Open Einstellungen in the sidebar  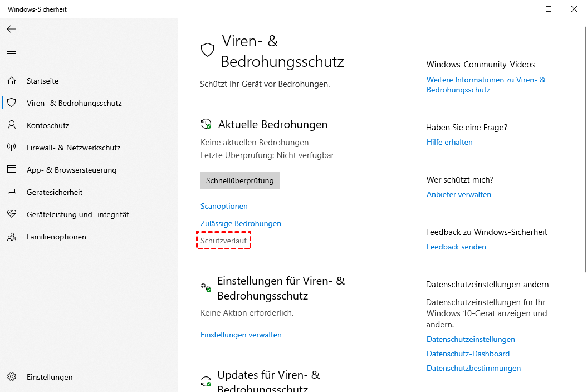coord(49,377)
